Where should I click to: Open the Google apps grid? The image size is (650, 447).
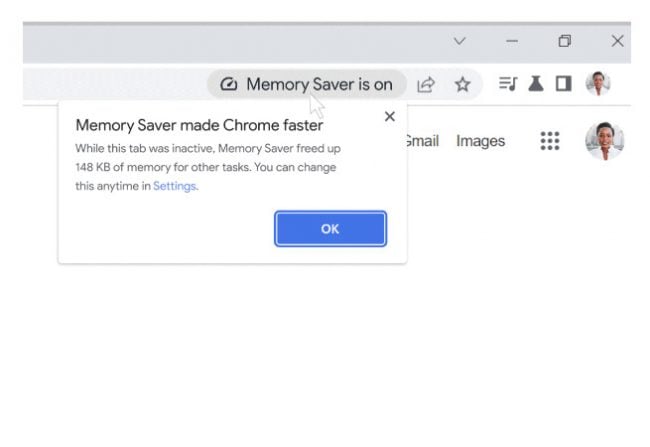(x=550, y=141)
